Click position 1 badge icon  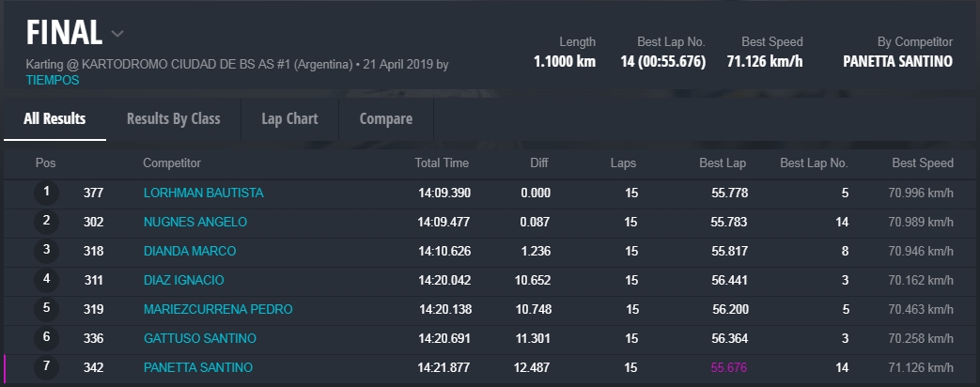tap(46, 193)
